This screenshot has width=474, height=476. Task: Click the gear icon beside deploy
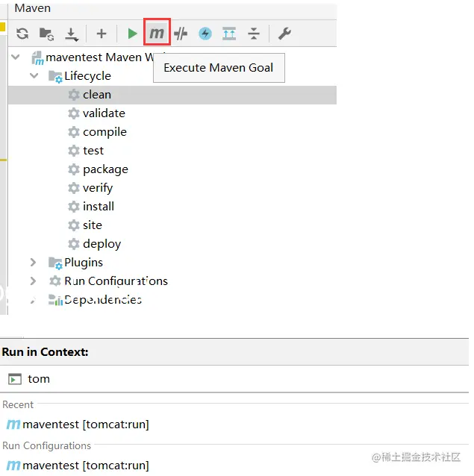tap(74, 244)
